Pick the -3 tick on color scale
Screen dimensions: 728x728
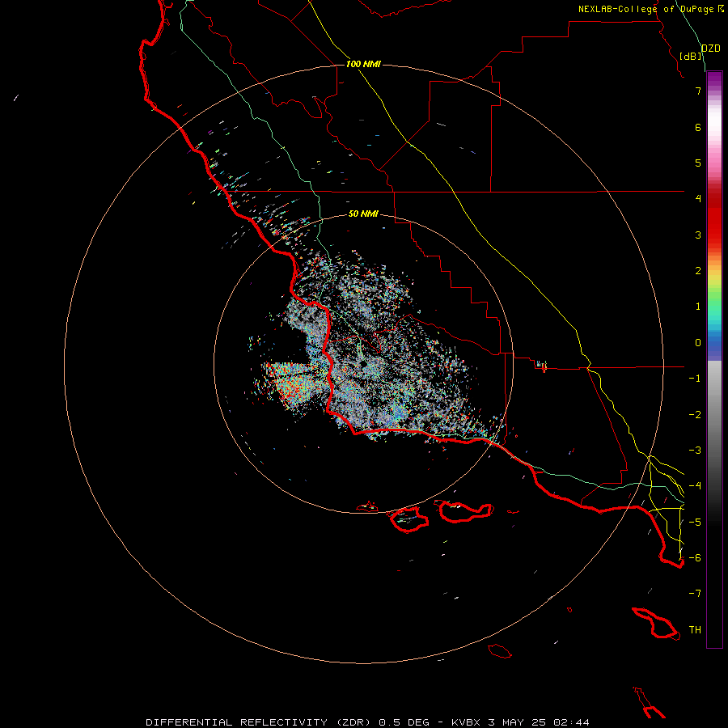point(695,451)
